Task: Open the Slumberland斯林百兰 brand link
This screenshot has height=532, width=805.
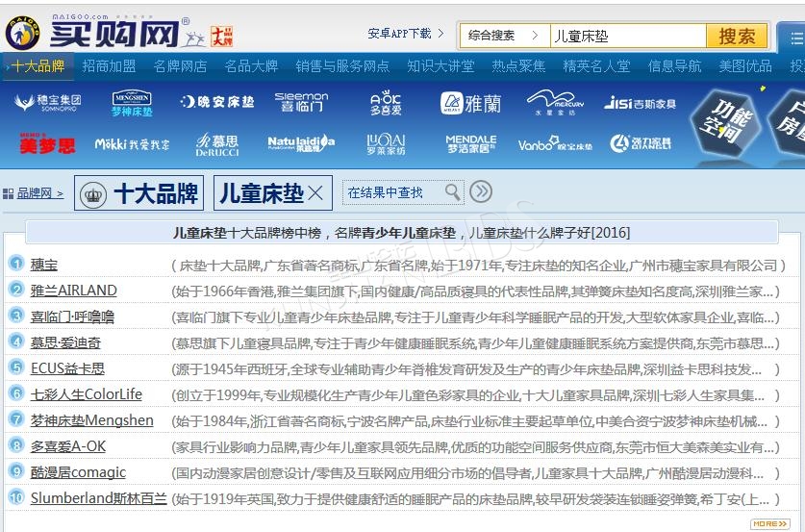Action: click(x=98, y=498)
